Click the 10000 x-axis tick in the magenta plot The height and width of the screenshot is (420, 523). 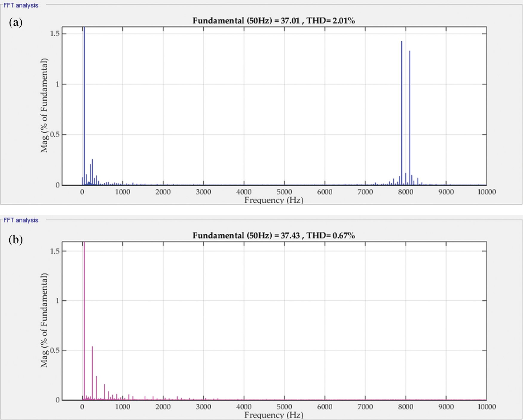tap(486, 407)
